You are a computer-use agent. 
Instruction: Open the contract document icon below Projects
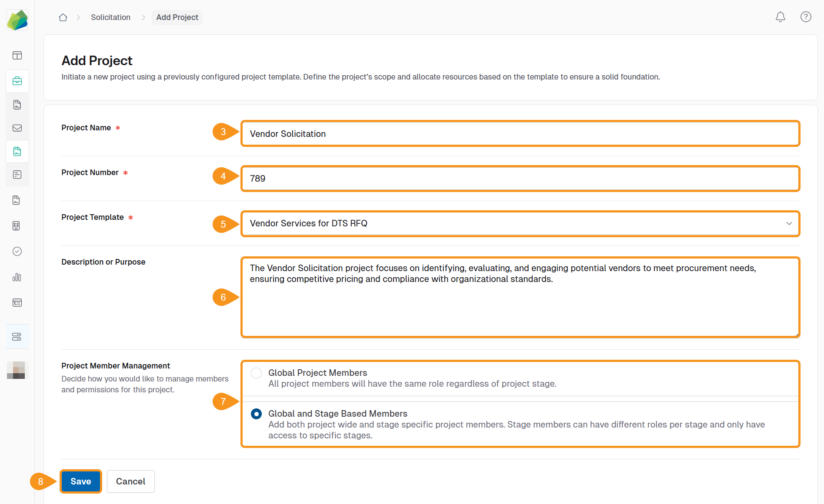point(17,104)
